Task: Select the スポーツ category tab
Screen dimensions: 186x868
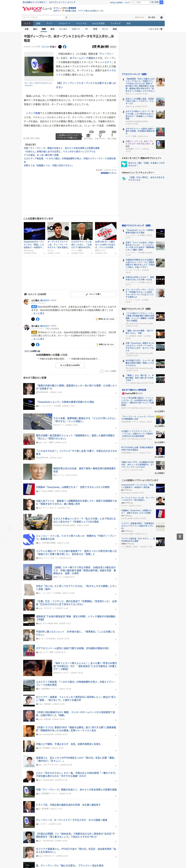Action: coord(76,29)
